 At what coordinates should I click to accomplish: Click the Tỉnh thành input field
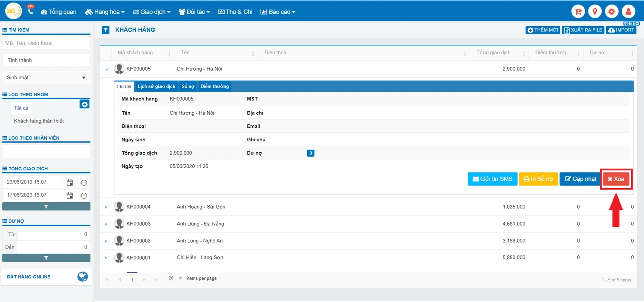[46, 60]
